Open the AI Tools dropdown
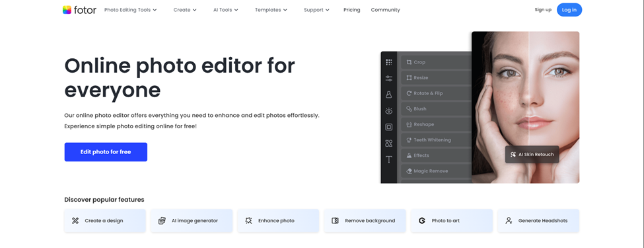The width and height of the screenshot is (644, 248). coord(225,10)
